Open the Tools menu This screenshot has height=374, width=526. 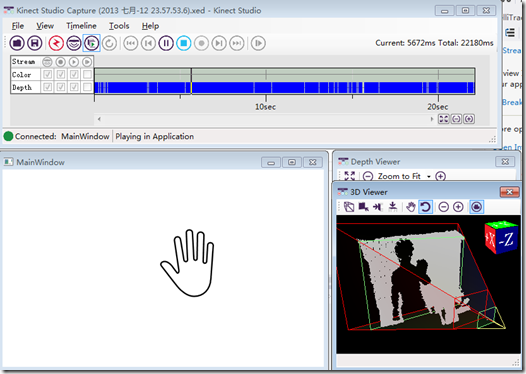(119, 26)
